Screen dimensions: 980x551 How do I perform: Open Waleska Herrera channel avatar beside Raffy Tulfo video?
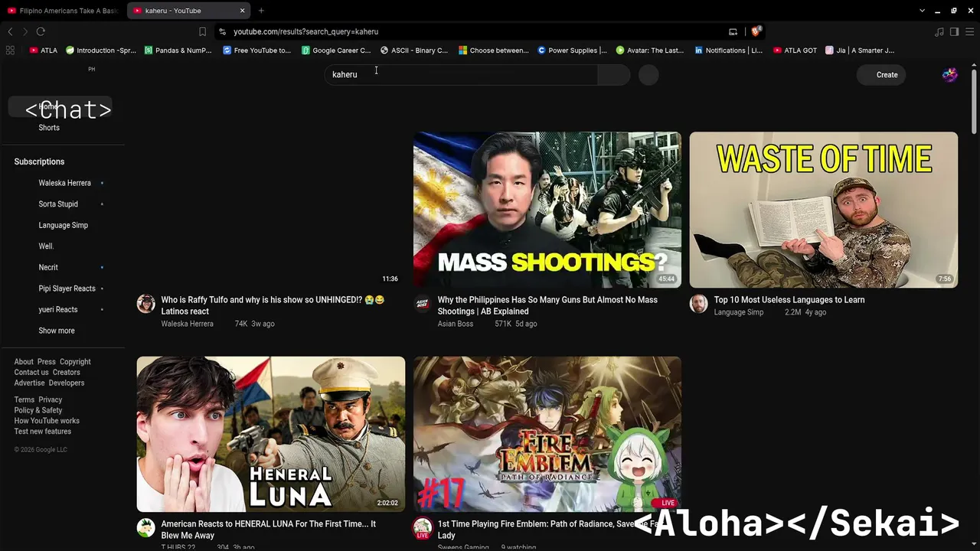click(x=145, y=304)
